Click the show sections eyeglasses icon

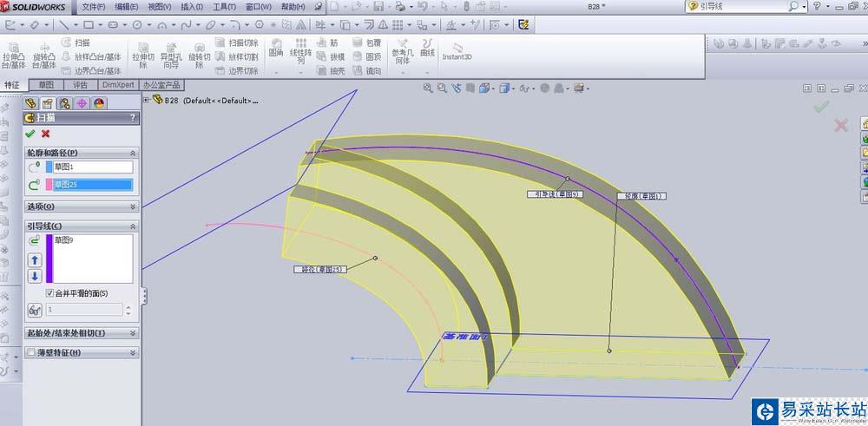[35, 309]
